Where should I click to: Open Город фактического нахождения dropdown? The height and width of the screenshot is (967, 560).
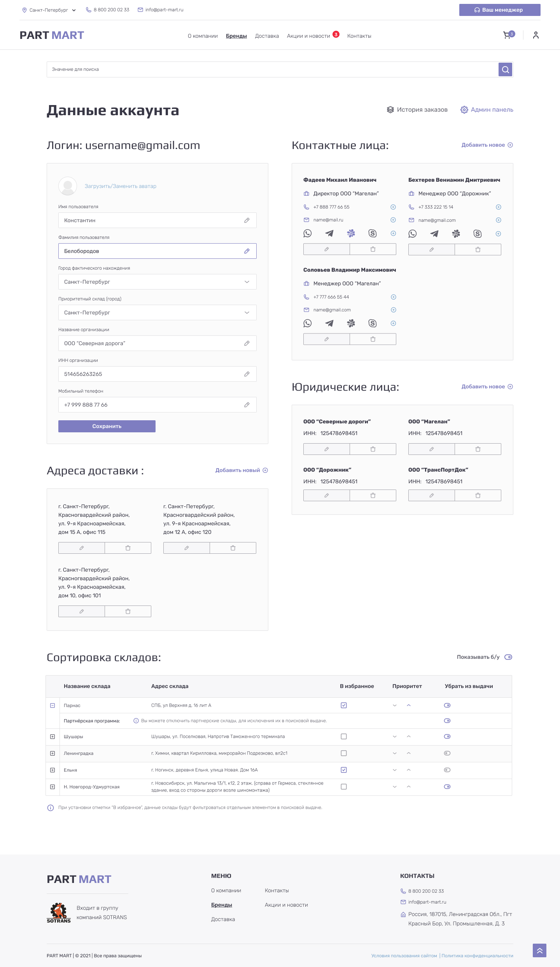tap(157, 282)
